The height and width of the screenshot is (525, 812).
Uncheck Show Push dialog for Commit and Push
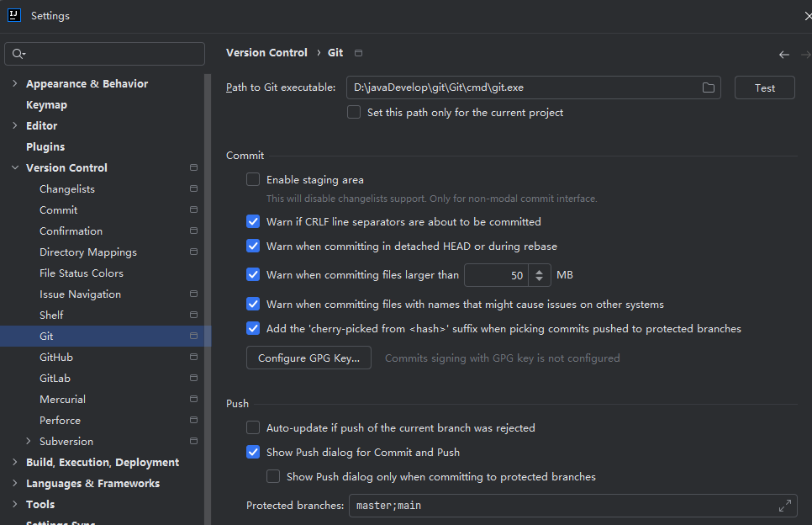pyautogui.click(x=253, y=452)
